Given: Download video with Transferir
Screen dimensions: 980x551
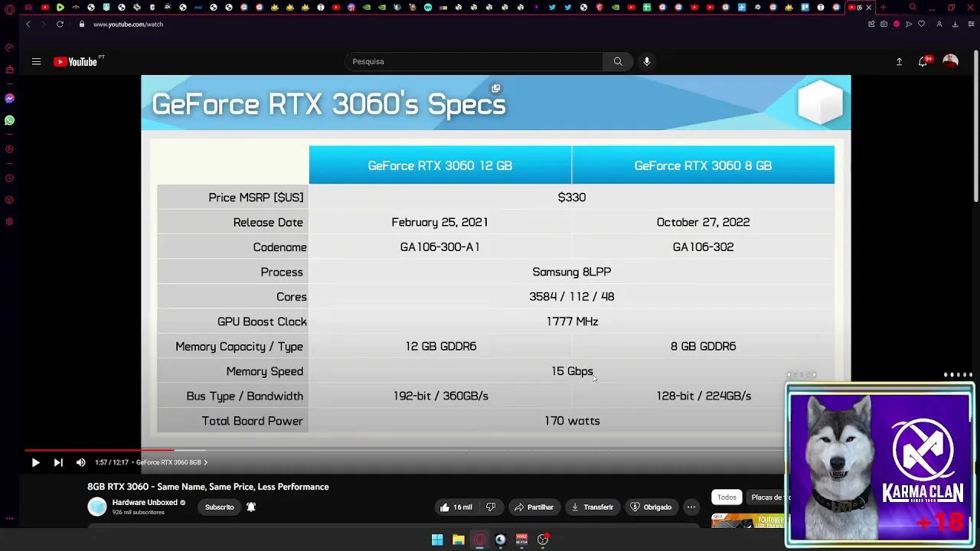Looking at the screenshot, I should 592,507.
